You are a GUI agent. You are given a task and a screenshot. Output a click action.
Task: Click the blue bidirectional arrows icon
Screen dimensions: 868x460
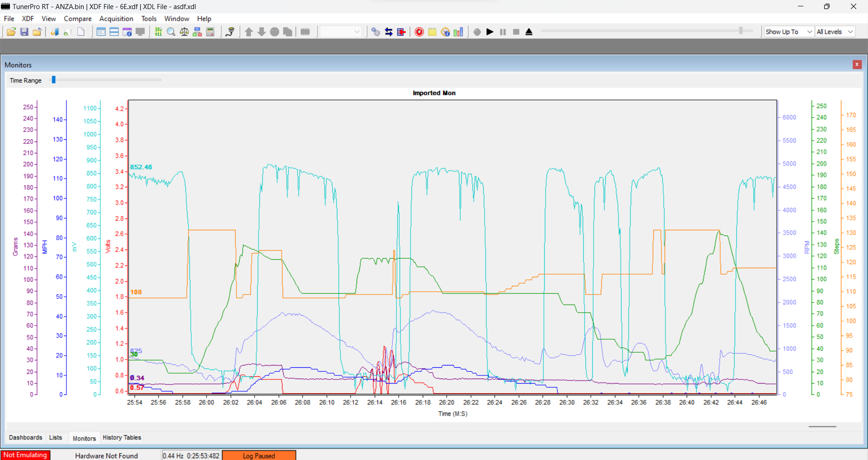(x=389, y=32)
